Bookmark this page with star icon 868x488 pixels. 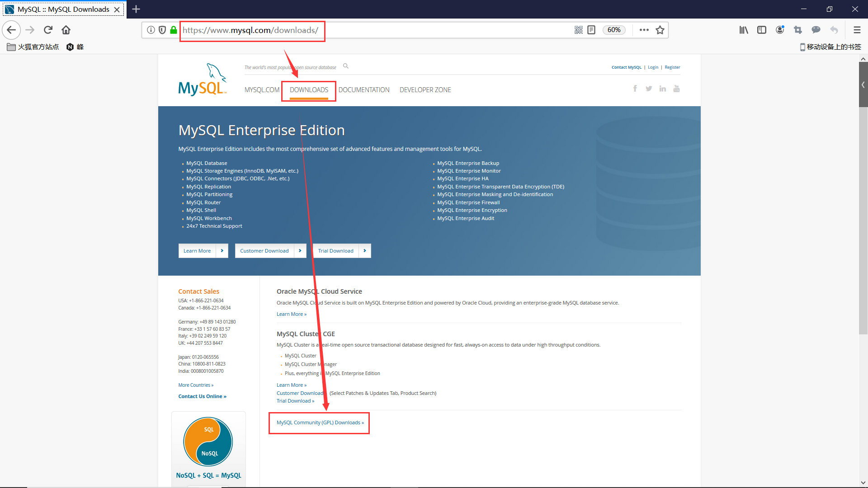pyautogui.click(x=660, y=30)
